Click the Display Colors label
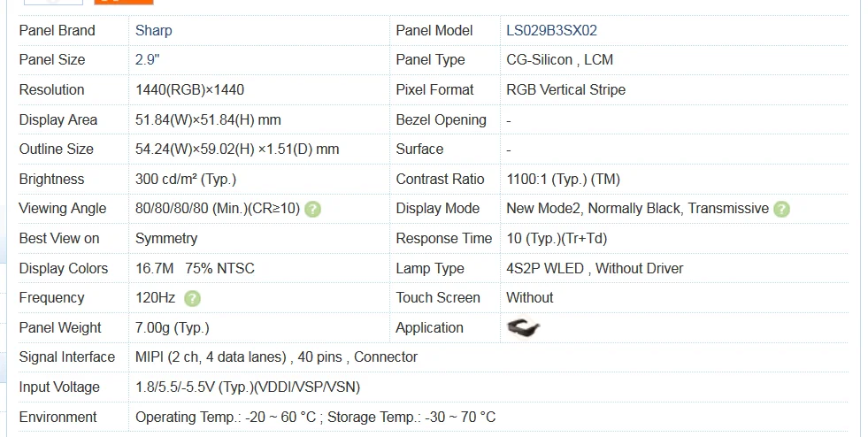 tap(64, 268)
